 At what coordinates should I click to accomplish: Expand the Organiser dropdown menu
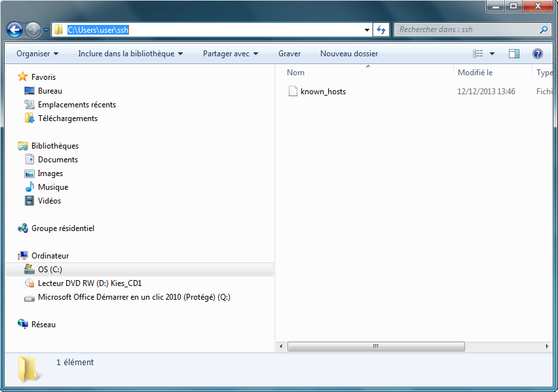click(37, 54)
